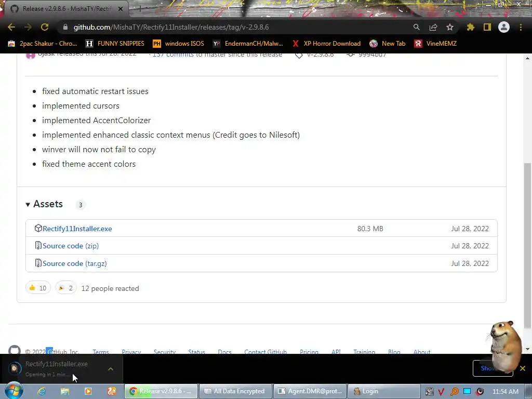This screenshot has height=399, width=532.
Task: Open the Chrome three-dot menu
Action: coord(521,27)
